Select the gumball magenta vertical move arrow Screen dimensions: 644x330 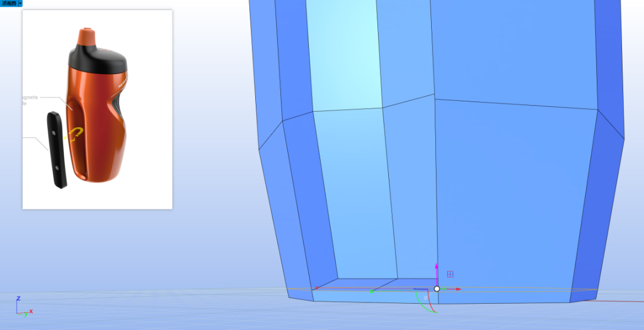pyautogui.click(x=436, y=267)
